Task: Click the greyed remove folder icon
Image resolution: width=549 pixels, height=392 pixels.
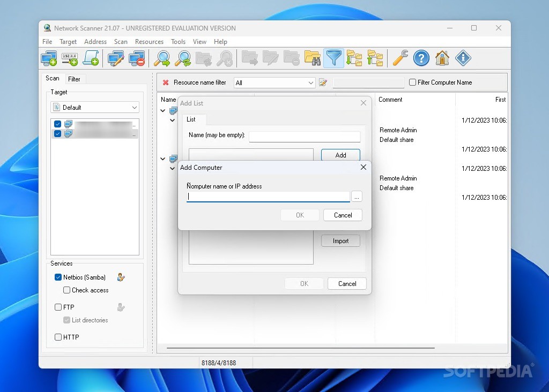Action: [292, 58]
